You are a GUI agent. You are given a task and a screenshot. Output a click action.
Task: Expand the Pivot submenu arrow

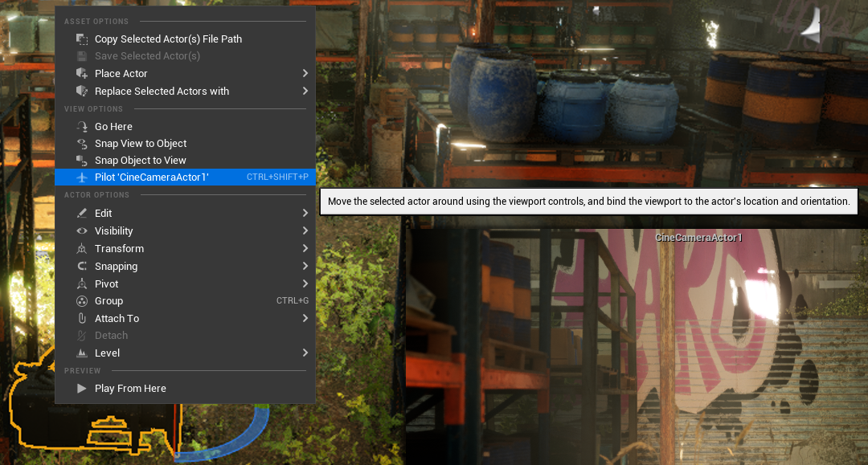coord(305,284)
